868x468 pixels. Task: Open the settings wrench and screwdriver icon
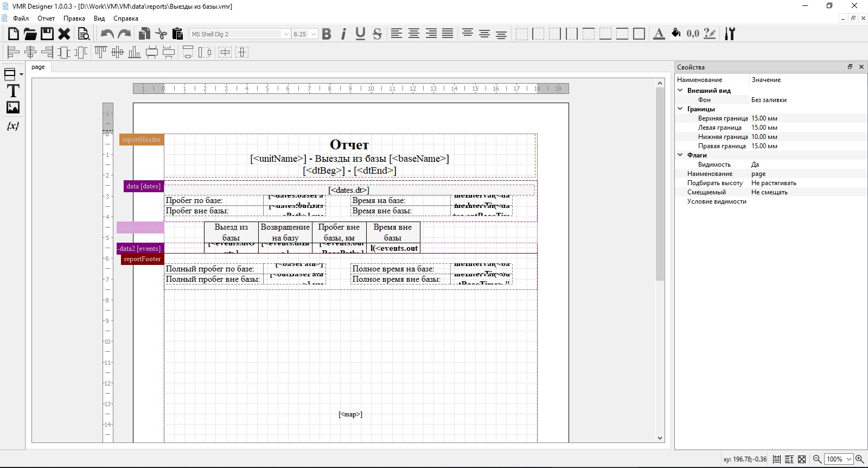tap(730, 34)
